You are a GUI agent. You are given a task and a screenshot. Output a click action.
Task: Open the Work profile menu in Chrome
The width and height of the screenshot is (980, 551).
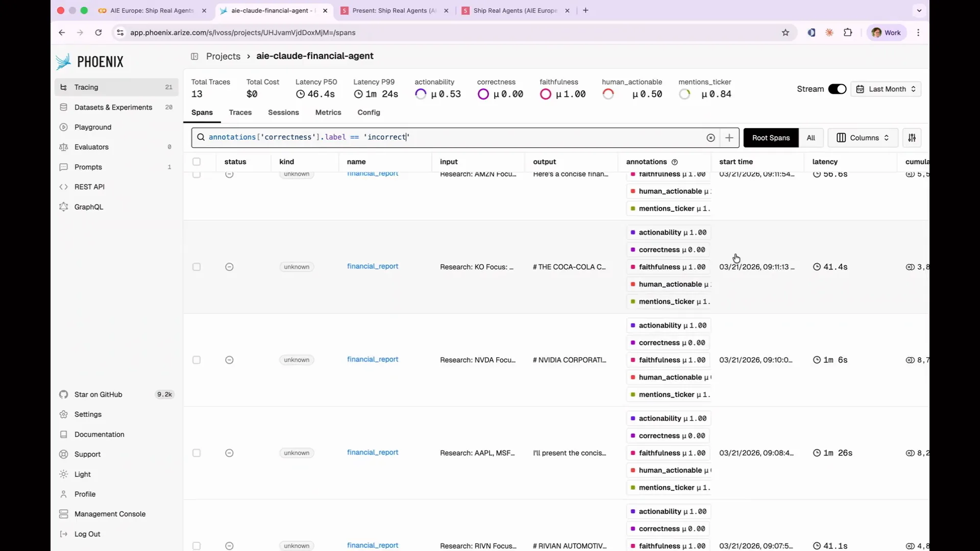click(887, 33)
